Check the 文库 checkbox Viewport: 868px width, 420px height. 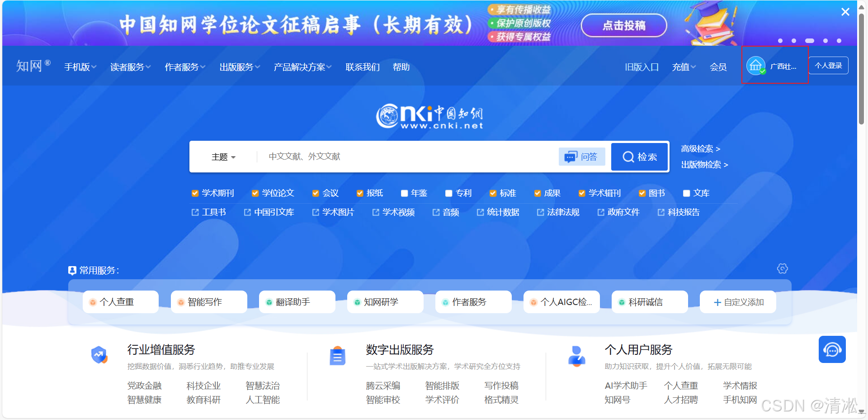coord(686,193)
